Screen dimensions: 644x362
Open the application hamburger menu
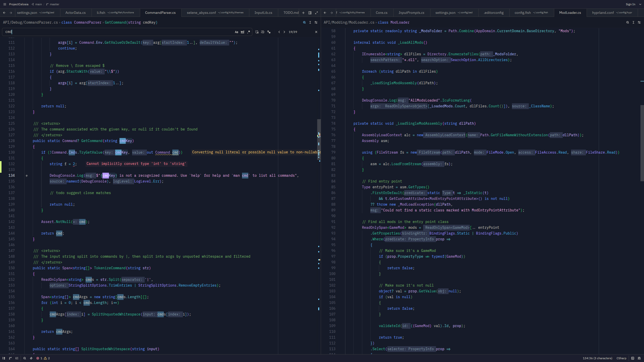[5, 4]
